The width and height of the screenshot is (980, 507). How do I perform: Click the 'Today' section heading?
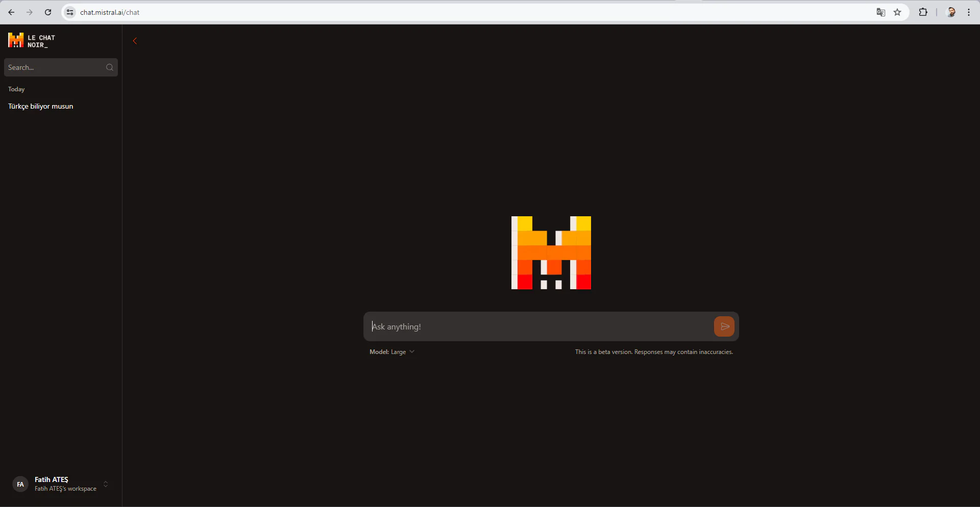(16, 89)
